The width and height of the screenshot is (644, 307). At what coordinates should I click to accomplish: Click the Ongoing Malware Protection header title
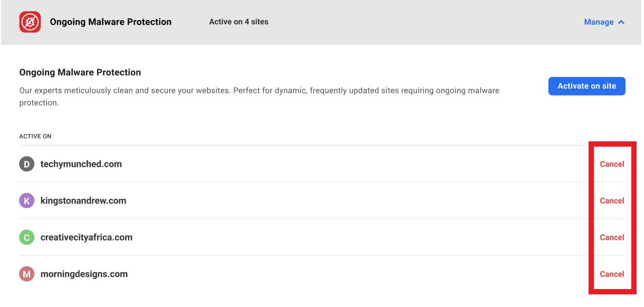coord(111,22)
